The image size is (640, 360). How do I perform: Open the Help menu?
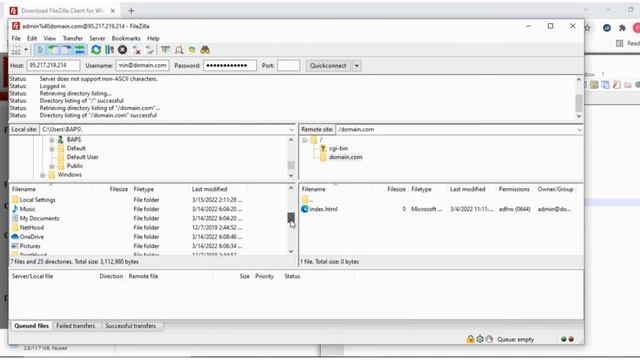(153, 38)
